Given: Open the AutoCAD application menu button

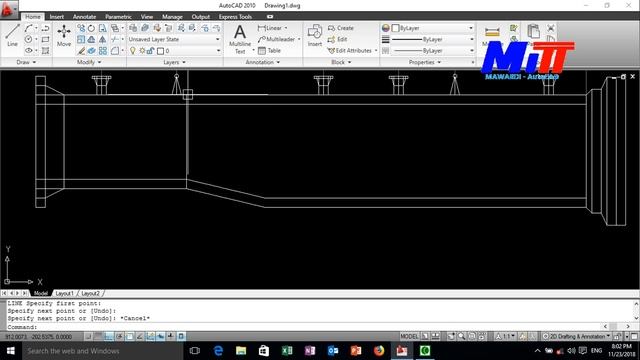Looking at the screenshot, I should tap(8, 9).
